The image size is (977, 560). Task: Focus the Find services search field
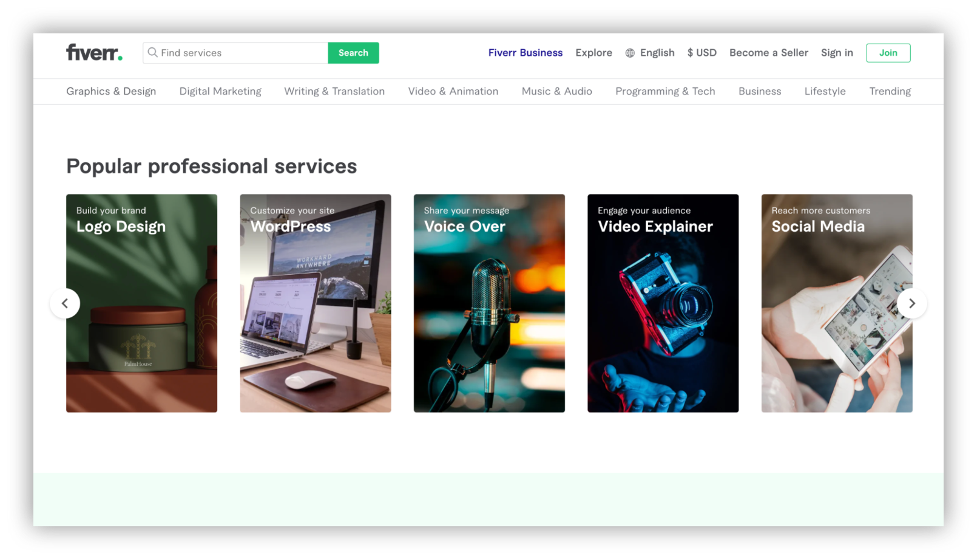[235, 53]
